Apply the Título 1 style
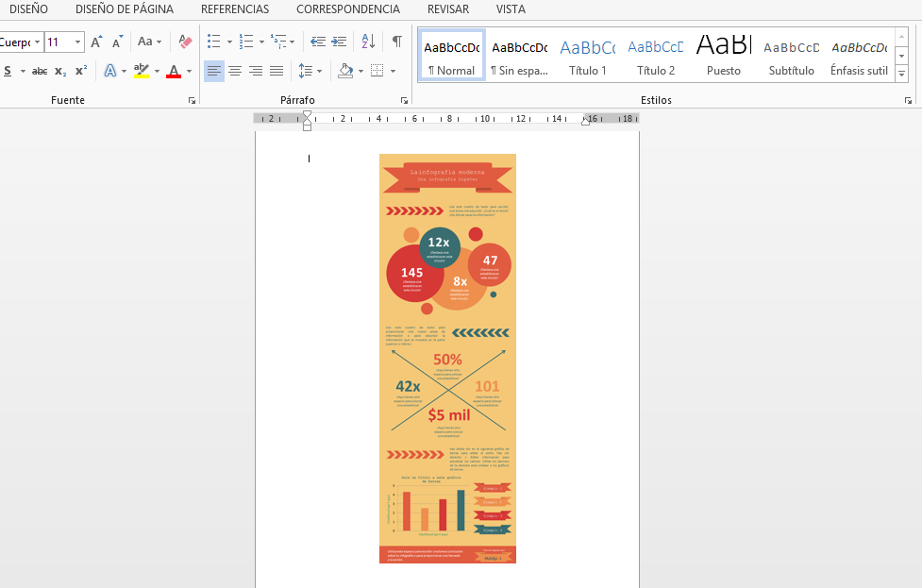Image resolution: width=922 pixels, height=588 pixels. click(x=588, y=55)
